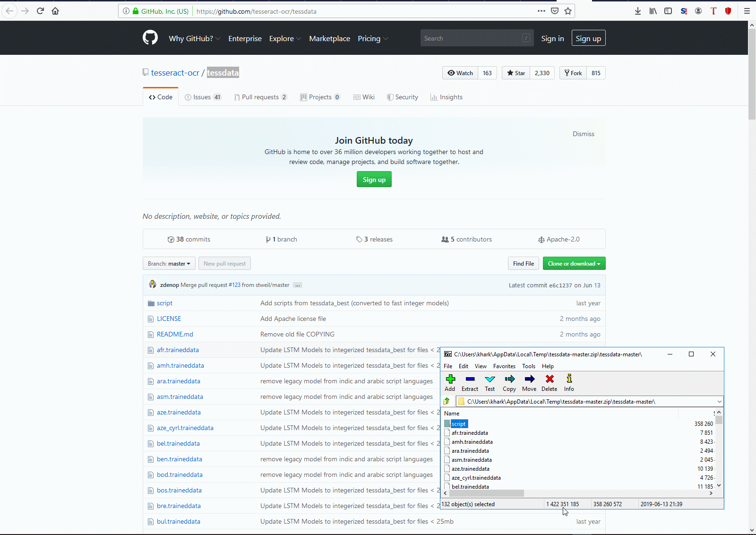Open the browser downloads panel
756x535 pixels.
point(638,11)
